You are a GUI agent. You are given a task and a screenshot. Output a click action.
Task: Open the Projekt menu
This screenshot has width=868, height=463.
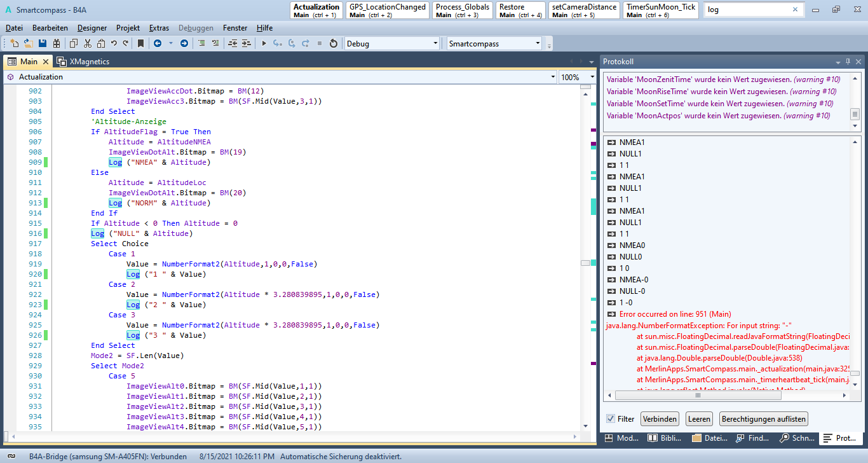[128, 28]
